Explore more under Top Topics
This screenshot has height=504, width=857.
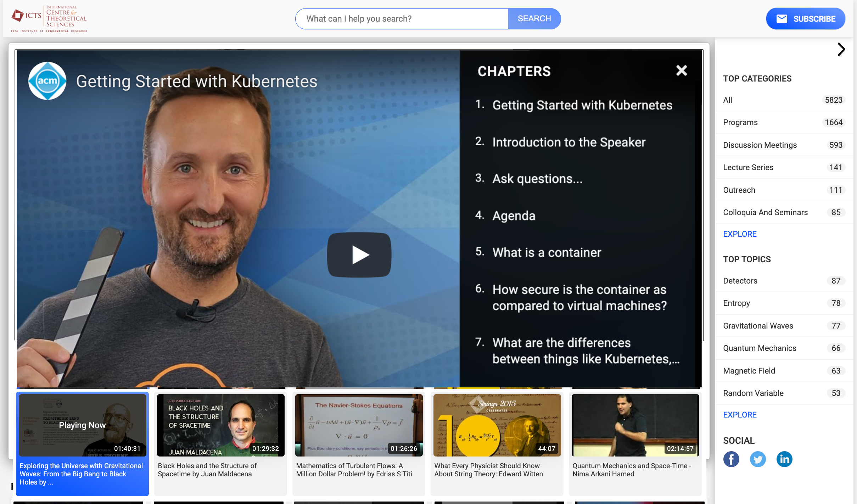(740, 415)
